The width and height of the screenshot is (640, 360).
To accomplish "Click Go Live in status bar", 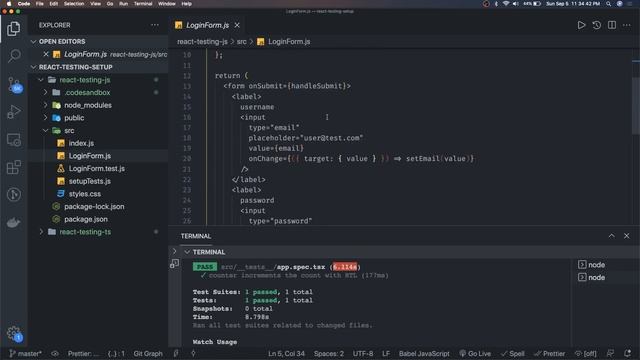I will 475,353.
